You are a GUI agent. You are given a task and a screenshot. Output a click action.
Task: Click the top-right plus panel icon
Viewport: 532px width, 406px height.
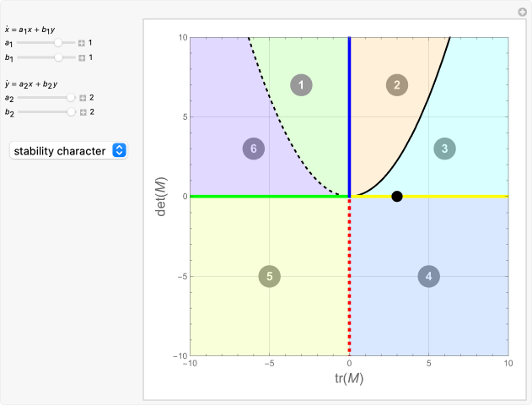522,12
